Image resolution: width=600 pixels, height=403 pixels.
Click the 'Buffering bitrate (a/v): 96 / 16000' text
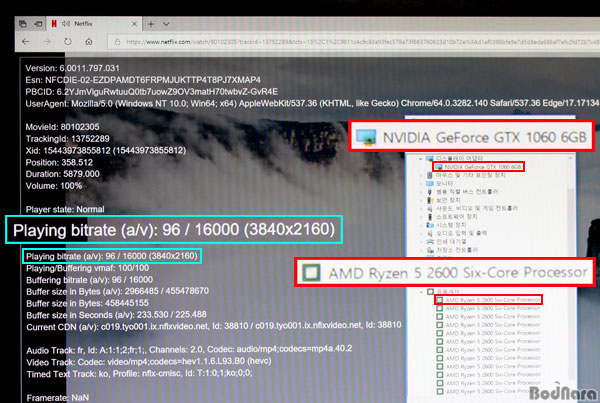[x=90, y=280]
